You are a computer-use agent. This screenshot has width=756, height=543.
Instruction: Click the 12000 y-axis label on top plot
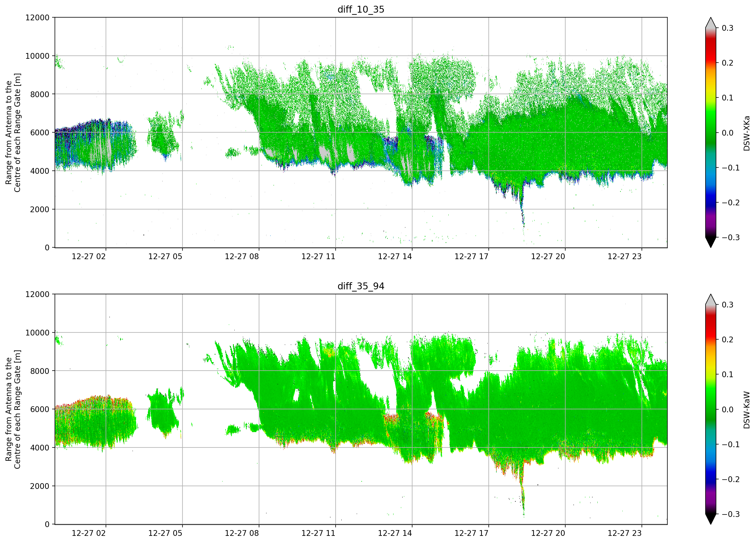click(37, 18)
